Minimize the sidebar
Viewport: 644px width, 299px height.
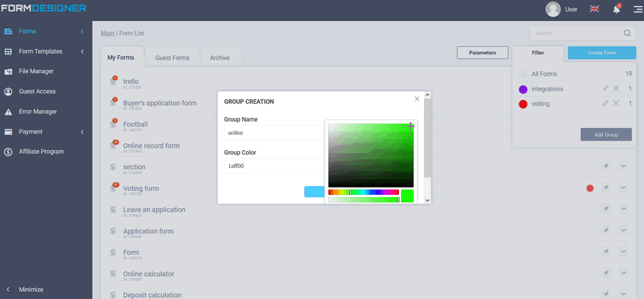(x=31, y=290)
